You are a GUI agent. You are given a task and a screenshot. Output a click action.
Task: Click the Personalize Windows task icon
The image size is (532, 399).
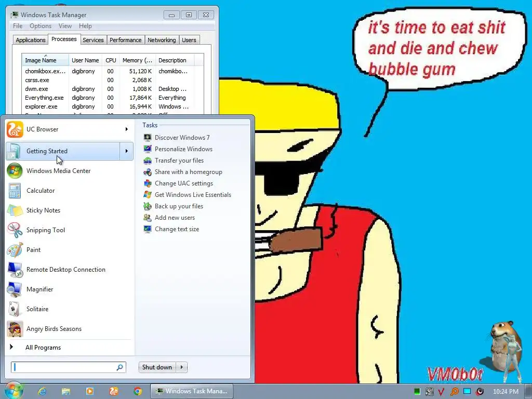pyautogui.click(x=147, y=149)
